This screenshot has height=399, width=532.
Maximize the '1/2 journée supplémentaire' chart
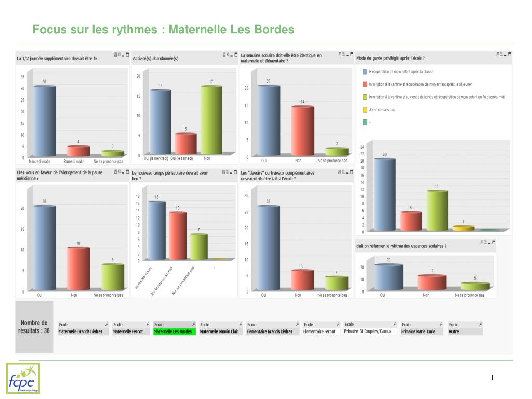click(x=128, y=55)
